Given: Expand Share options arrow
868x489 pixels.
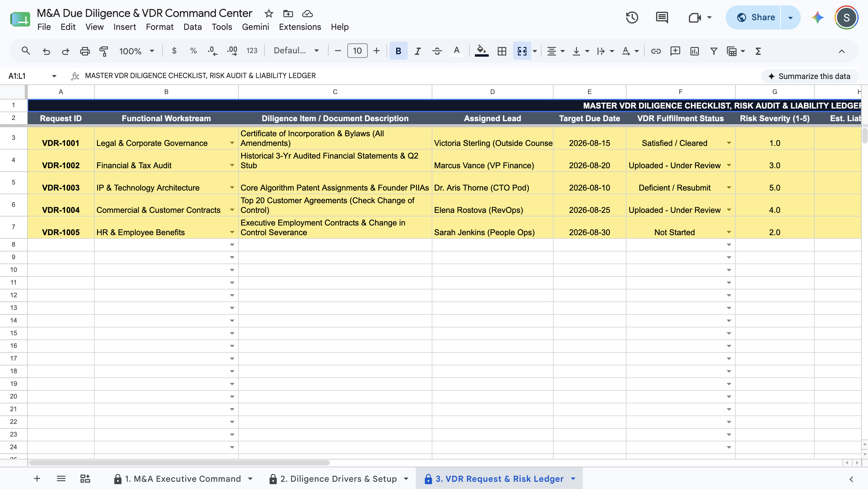Looking at the screenshot, I should click(x=790, y=17).
